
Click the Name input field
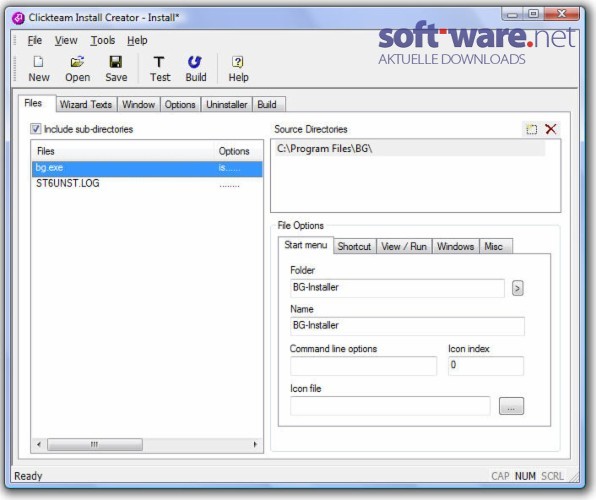point(407,326)
